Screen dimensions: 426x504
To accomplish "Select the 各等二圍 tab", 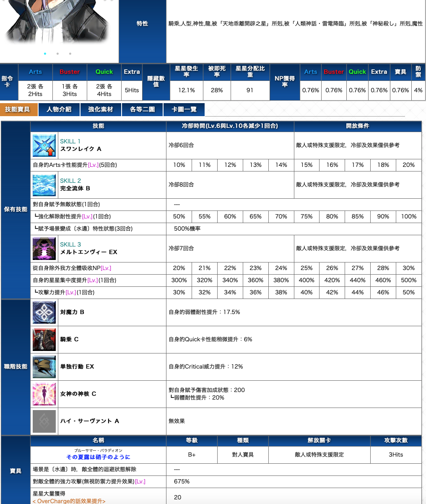I will click(142, 109).
